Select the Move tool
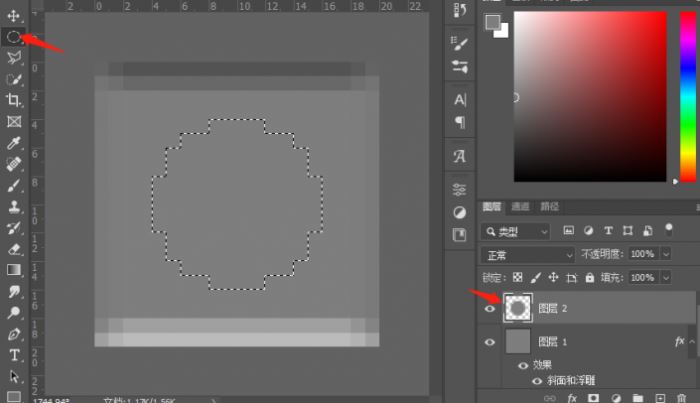This screenshot has height=403, width=700. click(x=13, y=16)
